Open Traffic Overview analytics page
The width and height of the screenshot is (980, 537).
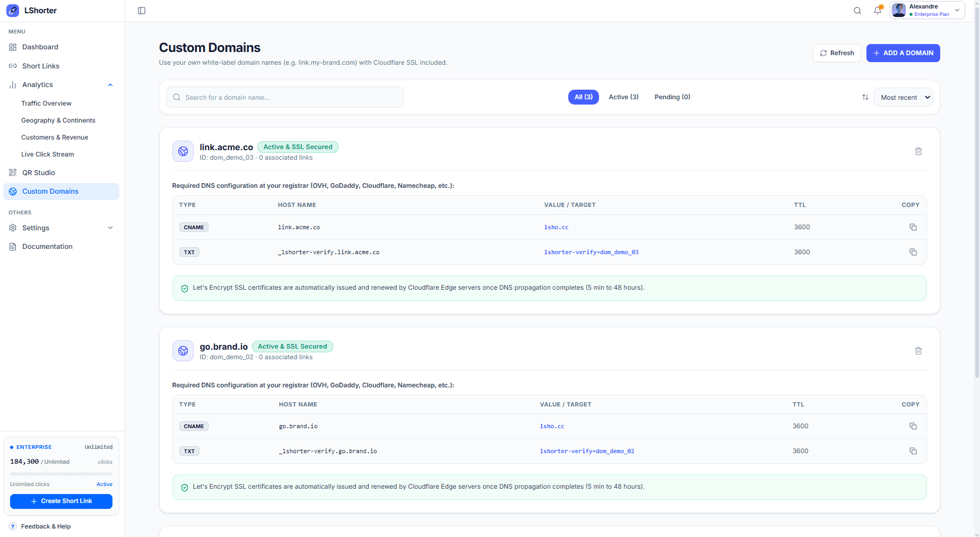(x=46, y=103)
